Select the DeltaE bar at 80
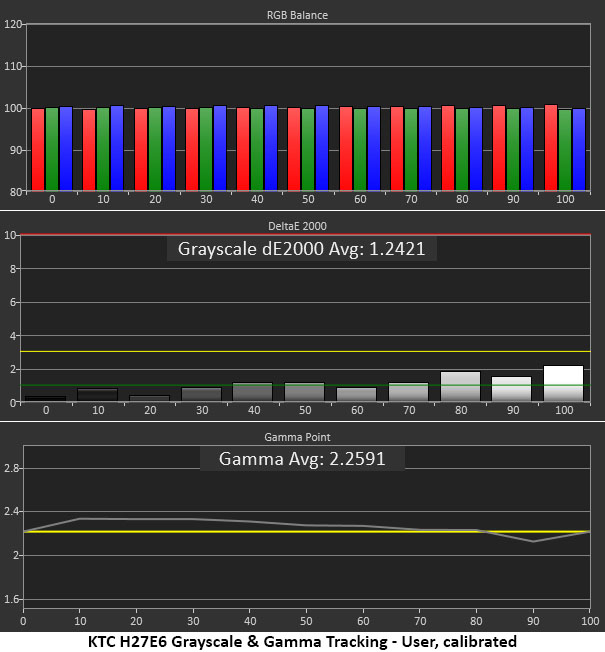The width and height of the screenshot is (605, 652). (460, 387)
